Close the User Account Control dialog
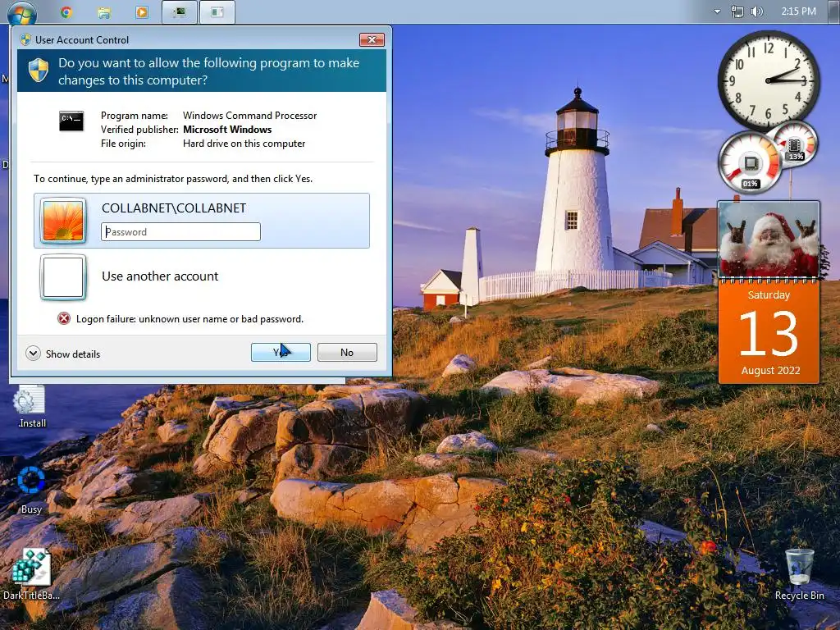 [372, 39]
